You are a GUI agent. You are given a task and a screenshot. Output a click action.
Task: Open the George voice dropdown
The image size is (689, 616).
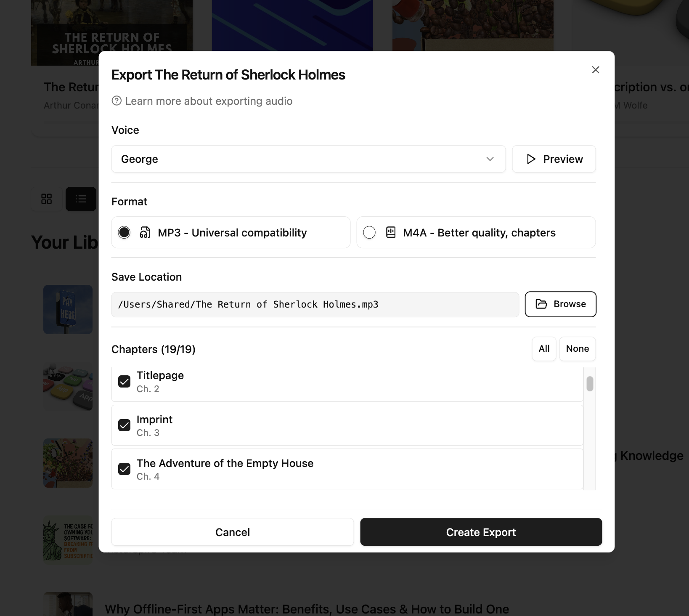[308, 159]
